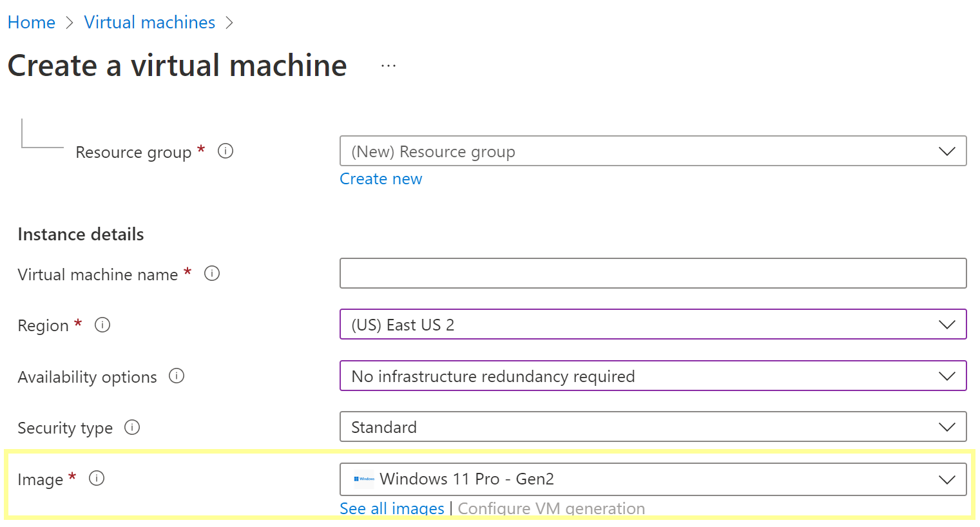Click the Resource group label
This screenshot has height=527, width=980.
[x=133, y=152]
